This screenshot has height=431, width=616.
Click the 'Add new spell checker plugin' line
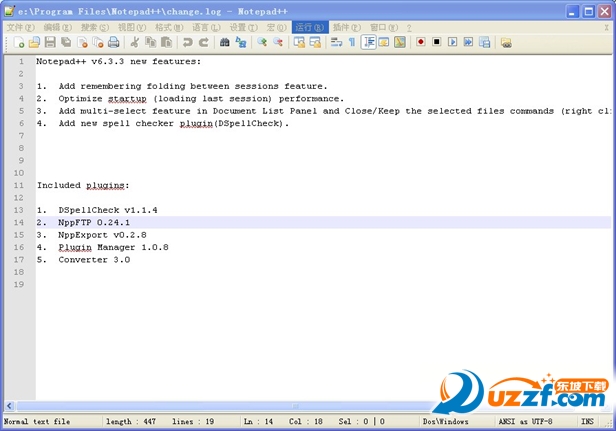click(163, 123)
